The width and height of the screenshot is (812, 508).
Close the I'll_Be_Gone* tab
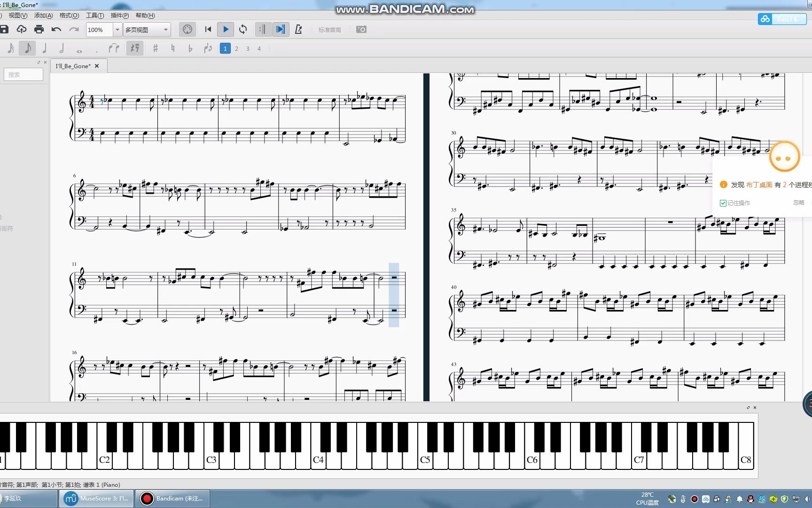coord(97,66)
